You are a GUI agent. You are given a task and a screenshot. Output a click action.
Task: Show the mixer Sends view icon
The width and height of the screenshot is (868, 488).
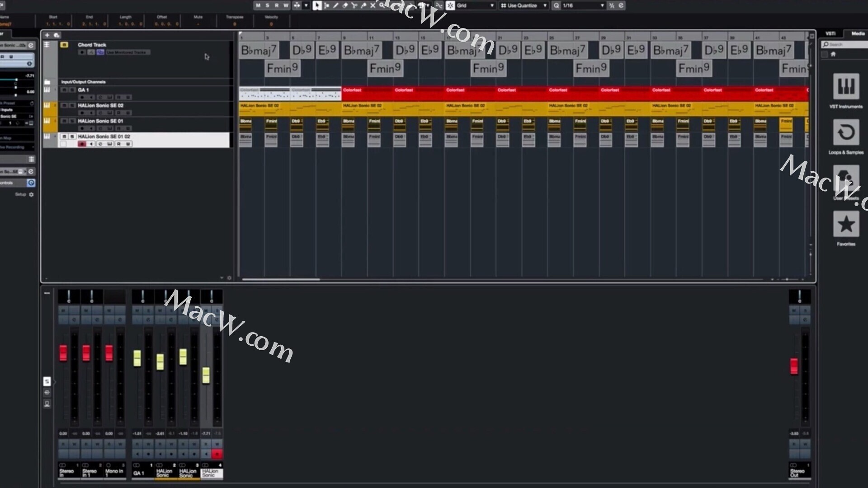pos(47,404)
